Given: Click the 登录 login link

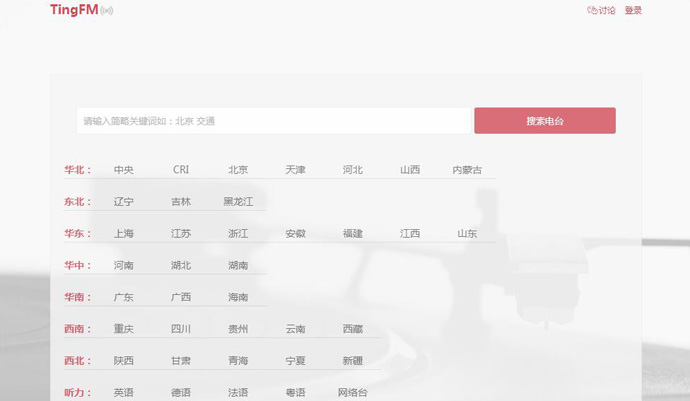Looking at the screenshot, I should click(633, 11).
